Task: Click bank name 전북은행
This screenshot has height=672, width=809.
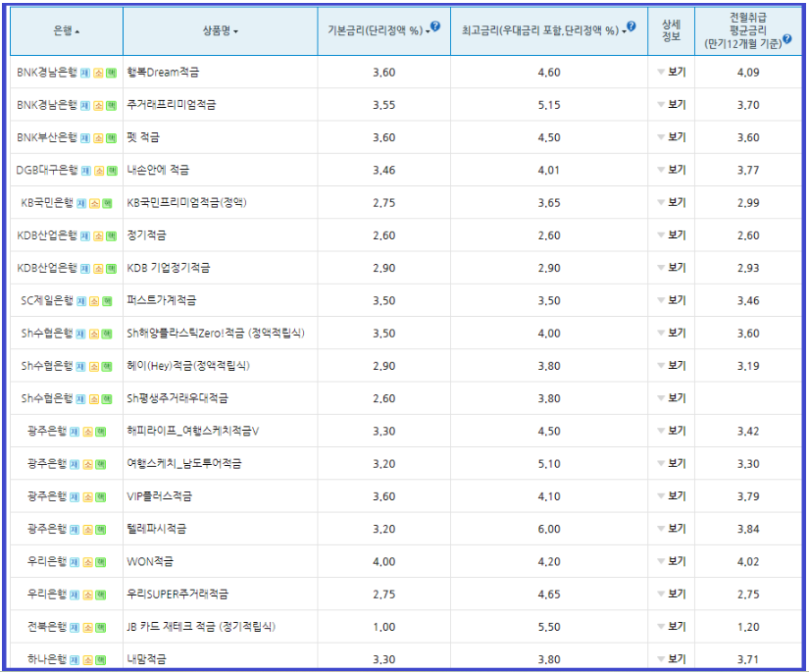Action: click(x=47, y=627)
